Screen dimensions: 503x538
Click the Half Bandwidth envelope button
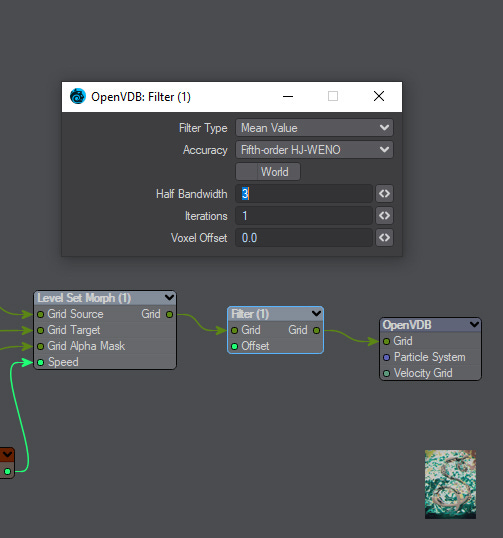click(384, 194)
